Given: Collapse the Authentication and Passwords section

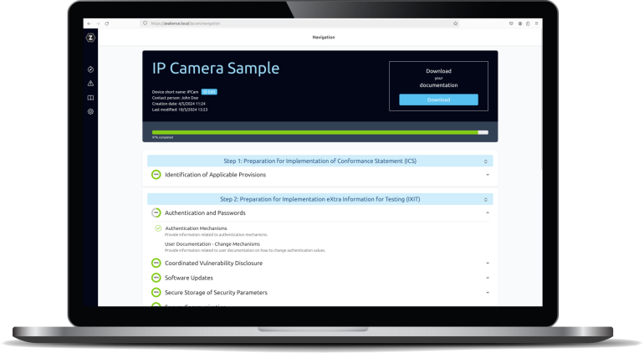Looking at the screenshot, I should 487,213.
